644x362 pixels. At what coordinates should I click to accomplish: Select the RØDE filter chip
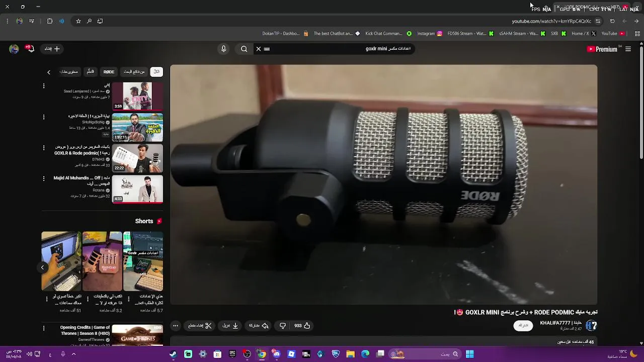pos(109,72)
